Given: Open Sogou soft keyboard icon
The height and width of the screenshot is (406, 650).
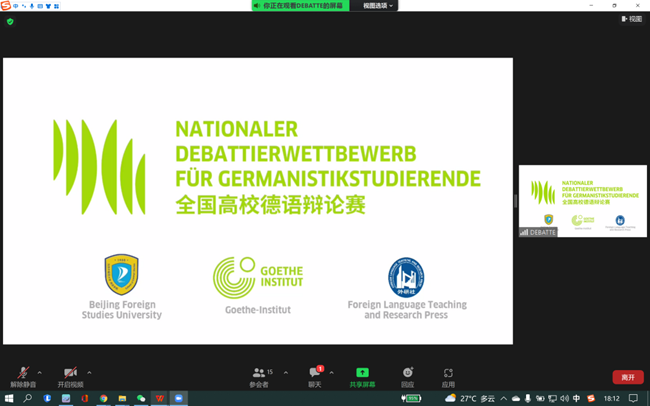Looking at the screenshot, I should click(40, 6).
